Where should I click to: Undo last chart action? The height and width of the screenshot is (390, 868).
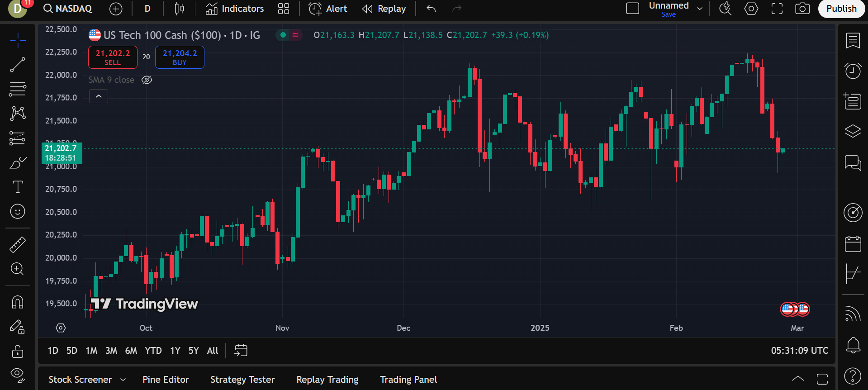431,9
